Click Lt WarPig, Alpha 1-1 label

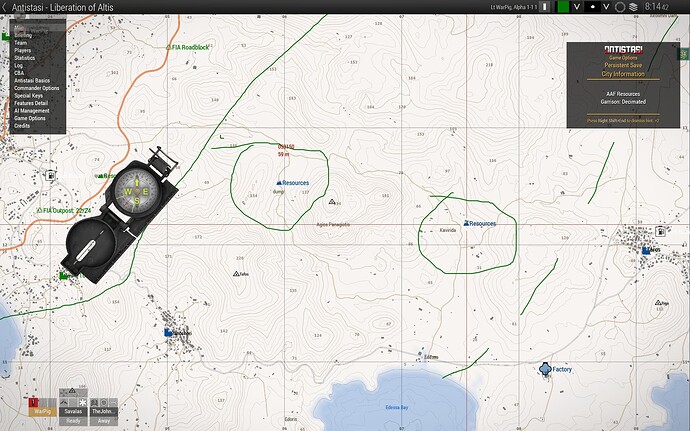pyautogui.click(x=514, y=7)
